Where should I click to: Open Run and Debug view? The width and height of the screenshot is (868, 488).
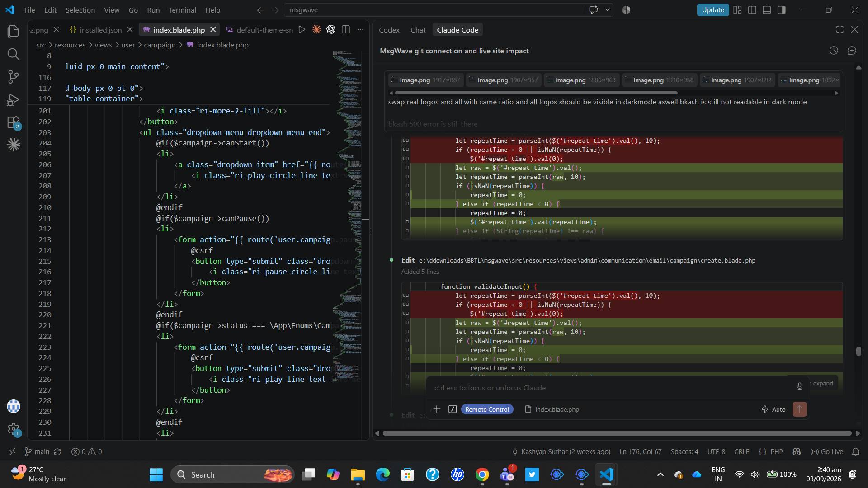[x=14, y=99]
